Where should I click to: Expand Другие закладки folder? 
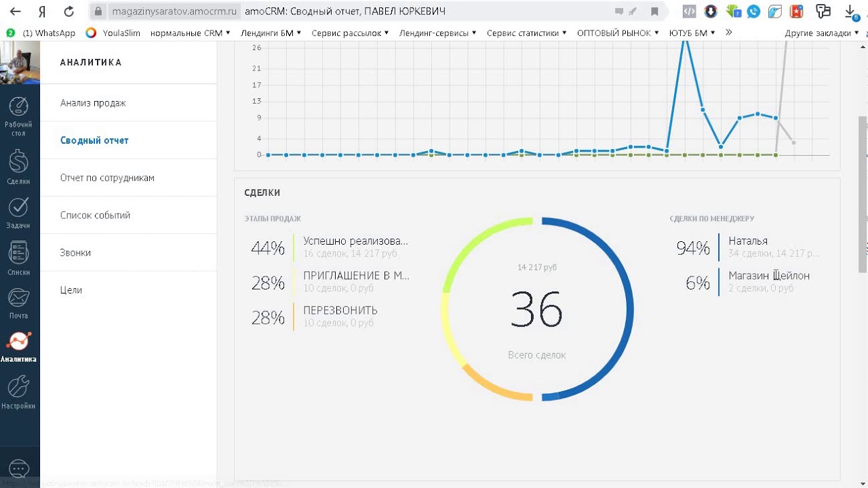pyautogui.click(x=822, y=33)
